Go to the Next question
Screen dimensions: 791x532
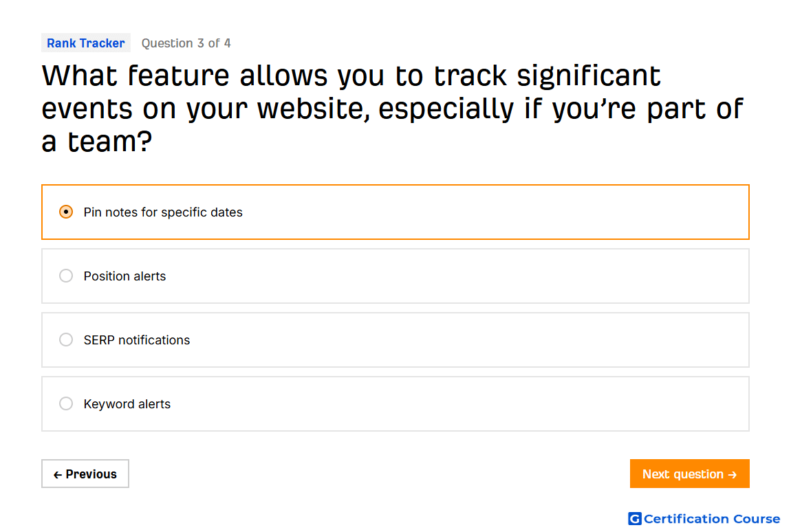point(690,474)
